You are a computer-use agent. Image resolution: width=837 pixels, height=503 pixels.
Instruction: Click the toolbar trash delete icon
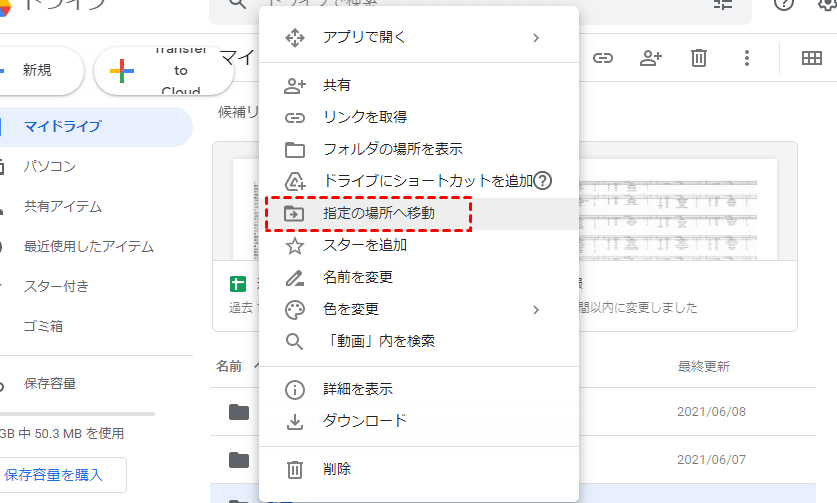pyautogui.click(x=699, y=58)
